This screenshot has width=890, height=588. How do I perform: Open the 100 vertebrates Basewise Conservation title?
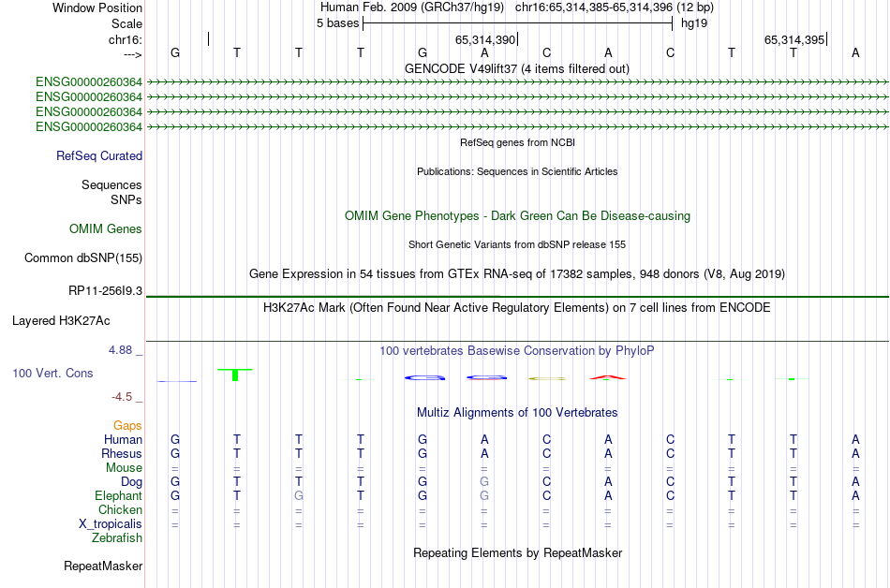click(x=517, y=351)
